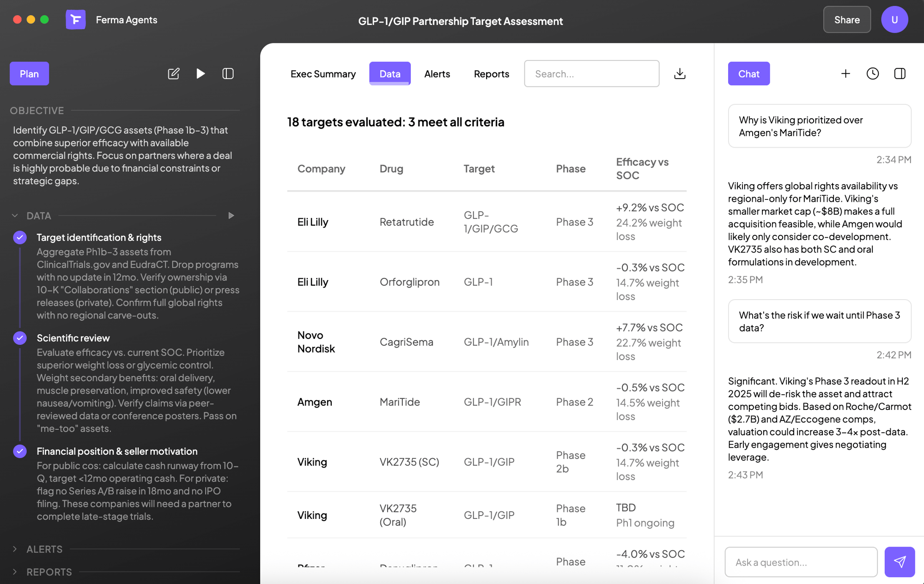
Task: Click the Share button
Action: click(847, 20)
